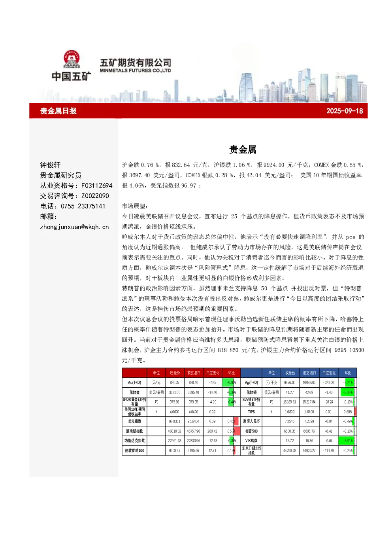This screenshot has width=392, height=555.
Task: Click the daily change value 260.42
Action: point(212,431)
